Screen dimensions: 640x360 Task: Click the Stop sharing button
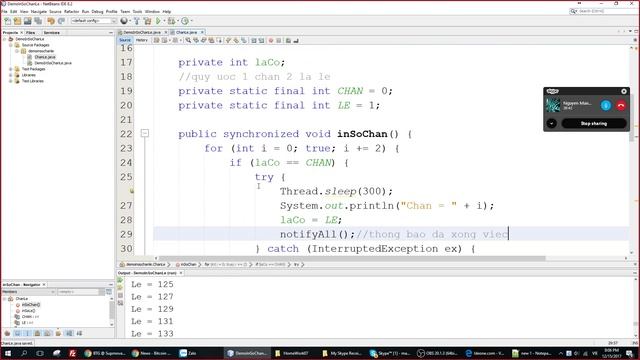tap(594, 123)
